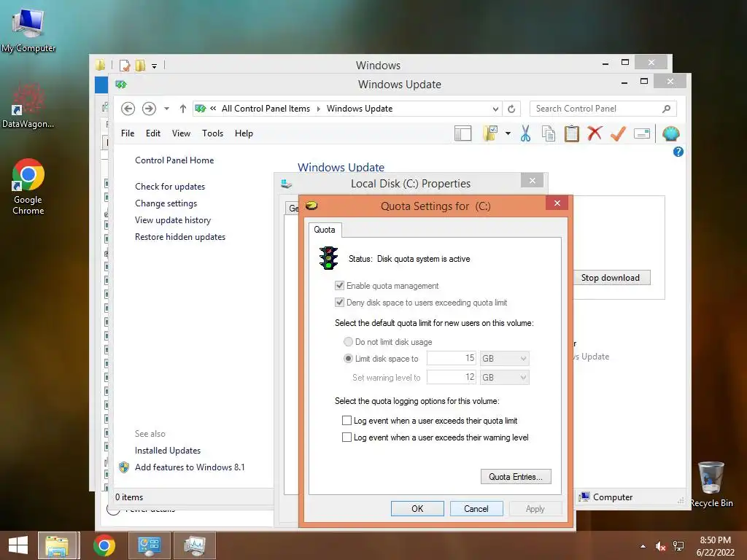
Task: Open View update history link
Action: click(173, 220)
